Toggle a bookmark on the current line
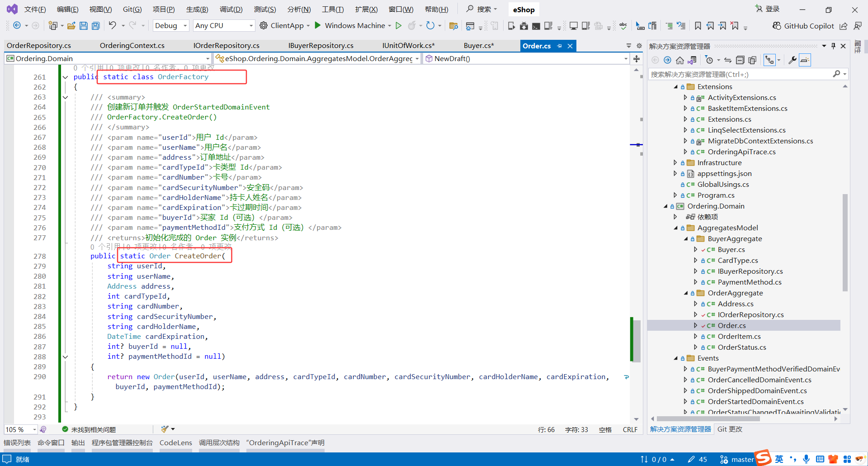 [x=698, y=26]
